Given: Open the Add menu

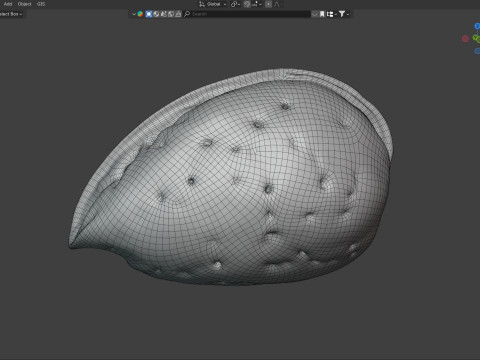Looking at the screenshot, I should click(x=8, y=4).
